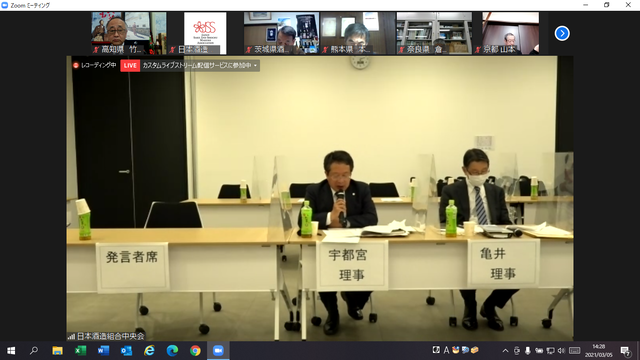Select the 京都 山本 participant video thumbnail
The height and width of the screenshot is (360, 640).
(510, 33)
